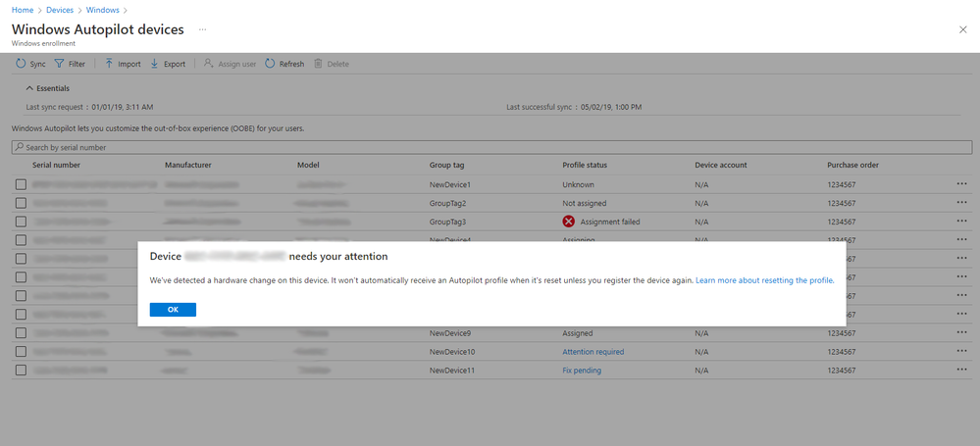Click the Assignment failed status text
Image resolution: width=980 pixels, height=446 pixels.
click(610, 222)
